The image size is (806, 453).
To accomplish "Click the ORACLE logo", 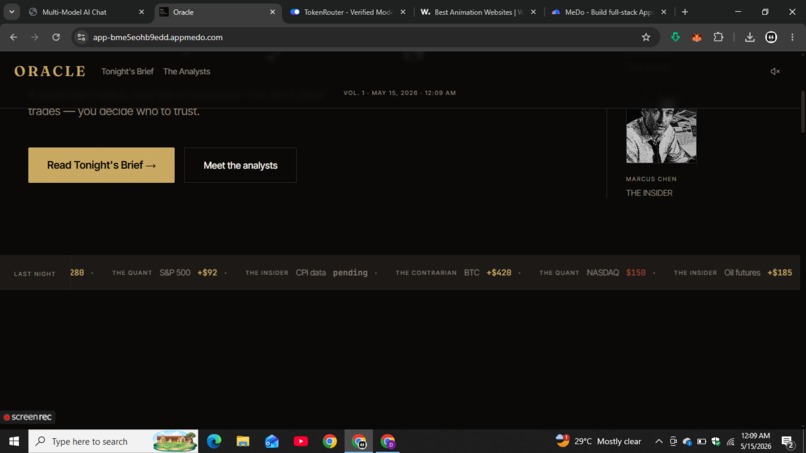I will pos(50,71).
